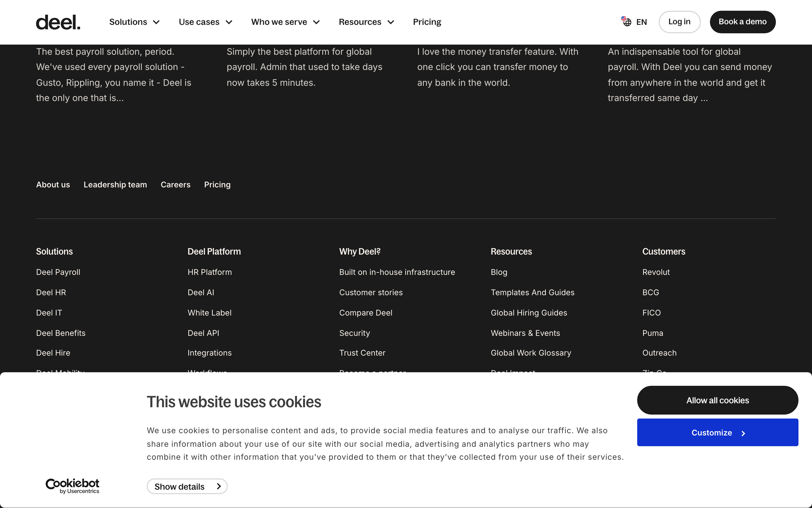The height and width of the screenshot is (508, 812).
Task: Open Deel IT link
Action: [x=49, y=313]
